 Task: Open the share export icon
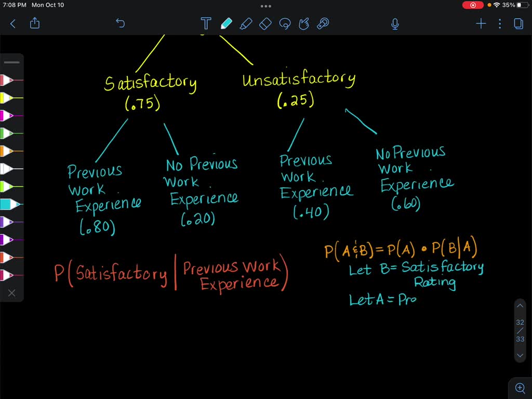[35, 23]
